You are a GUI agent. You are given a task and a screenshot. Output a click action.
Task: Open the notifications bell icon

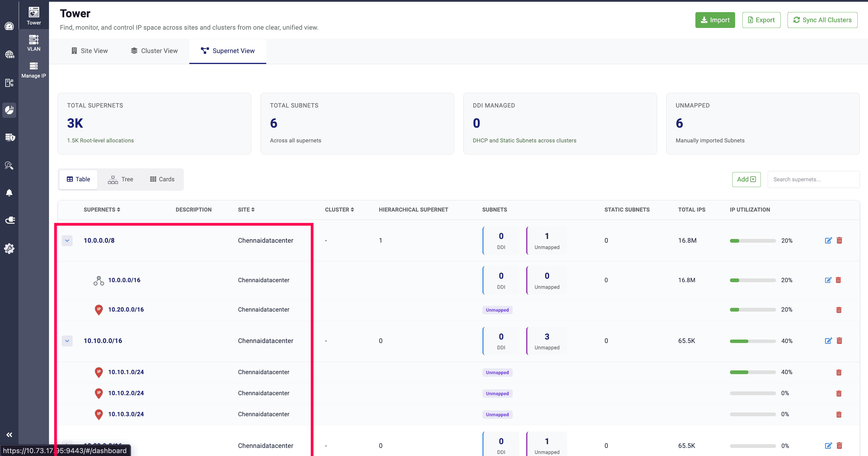[9, 193]
